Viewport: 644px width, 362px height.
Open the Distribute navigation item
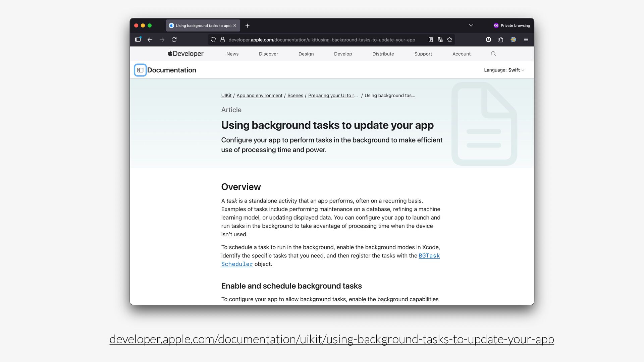point(383,54)
